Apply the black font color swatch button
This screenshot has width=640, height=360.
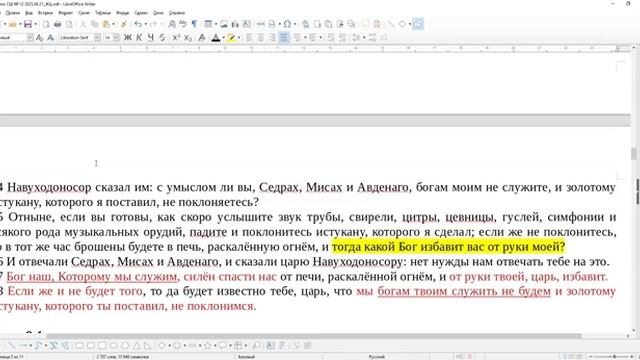(x=216, y=38)
